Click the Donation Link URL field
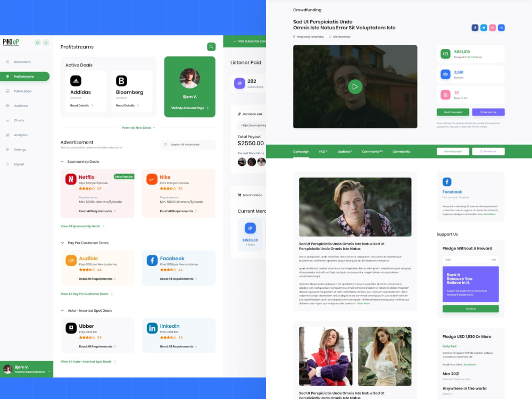The height and width of the screenshot is (399, 532). [252, 125]
